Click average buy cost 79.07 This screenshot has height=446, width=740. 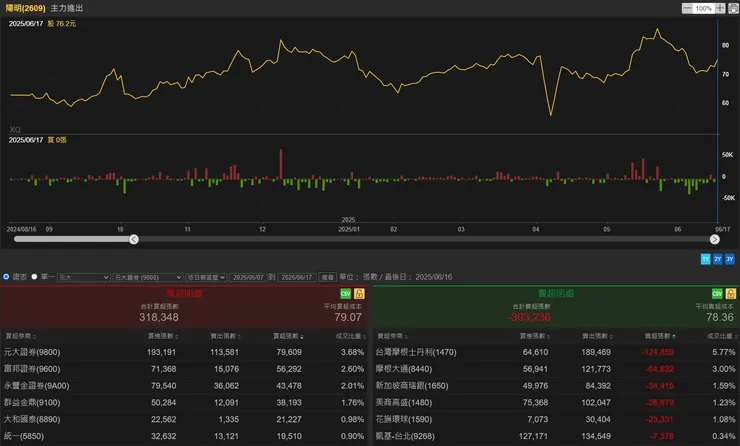click(348, 317)
